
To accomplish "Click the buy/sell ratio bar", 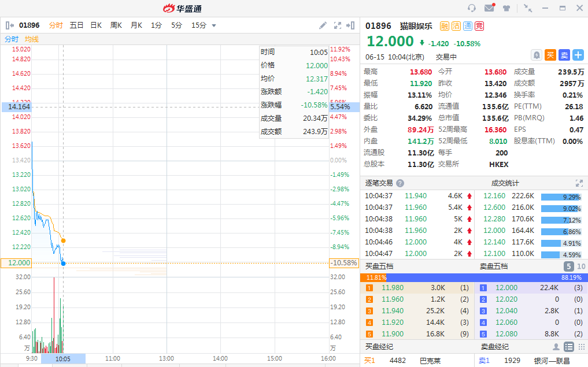I will 474,277.
